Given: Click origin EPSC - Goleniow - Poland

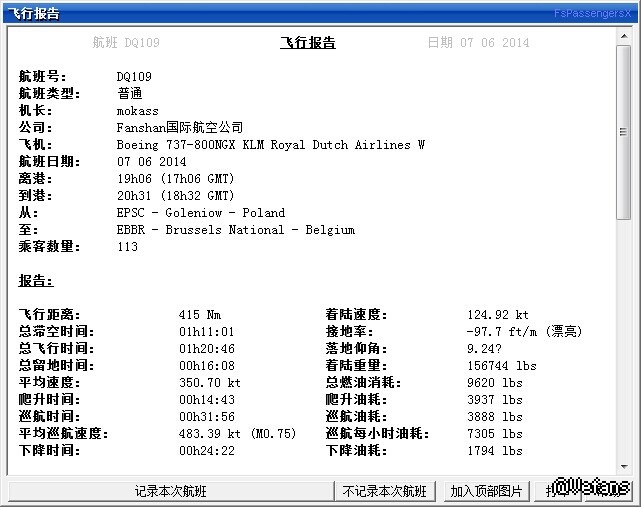Looking at the screenshot, I should click(x=201, y=213).
